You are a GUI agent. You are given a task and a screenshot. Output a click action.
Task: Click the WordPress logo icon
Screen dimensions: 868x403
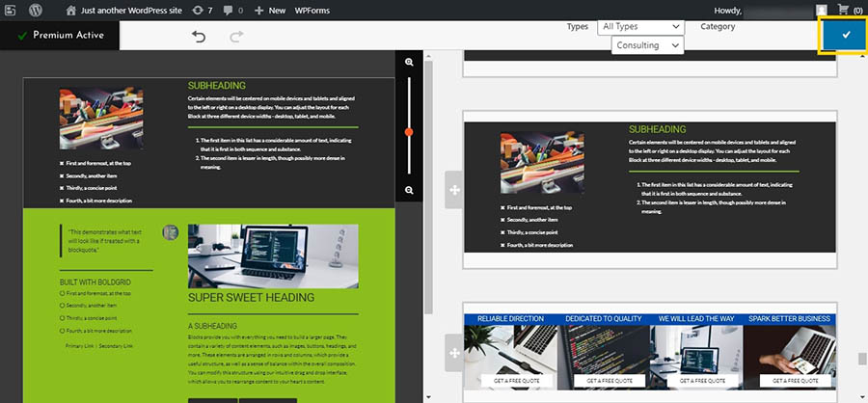[36, 10]
